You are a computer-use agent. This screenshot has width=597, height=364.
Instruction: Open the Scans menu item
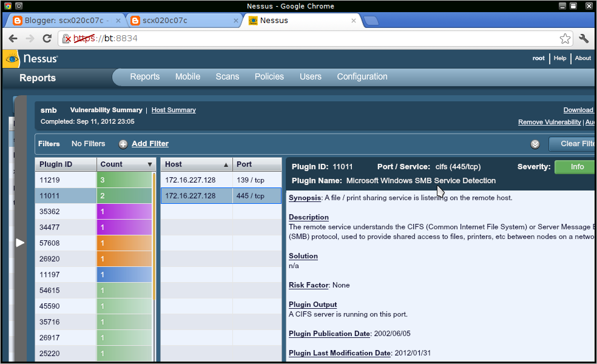228,76
